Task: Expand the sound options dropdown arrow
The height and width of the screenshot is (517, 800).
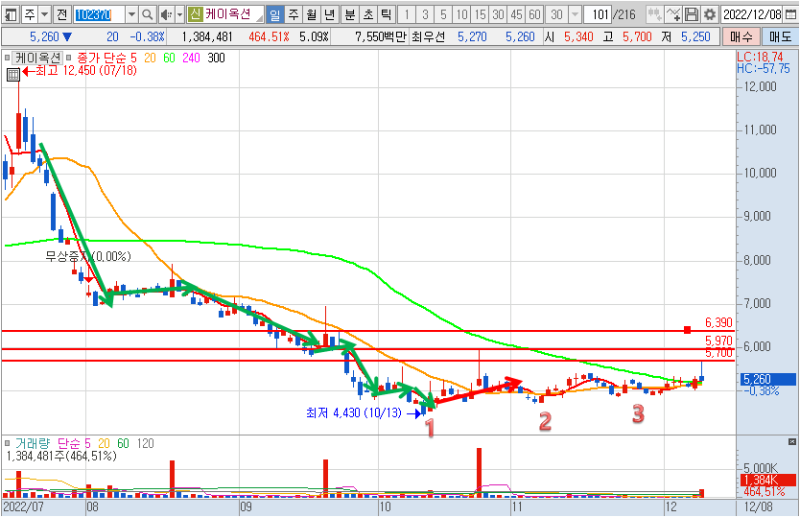Action: [180, 14]
